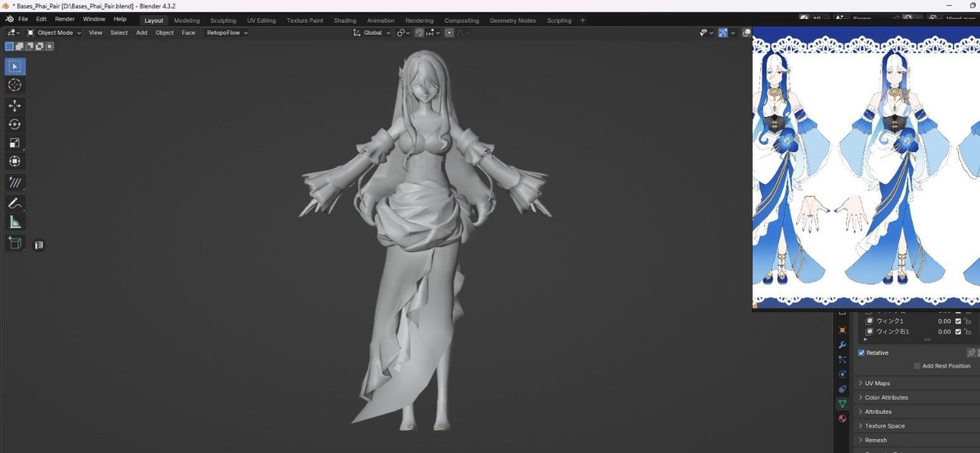
Task: Open the viewport shading sphere button
Action: tap(746, 33)
